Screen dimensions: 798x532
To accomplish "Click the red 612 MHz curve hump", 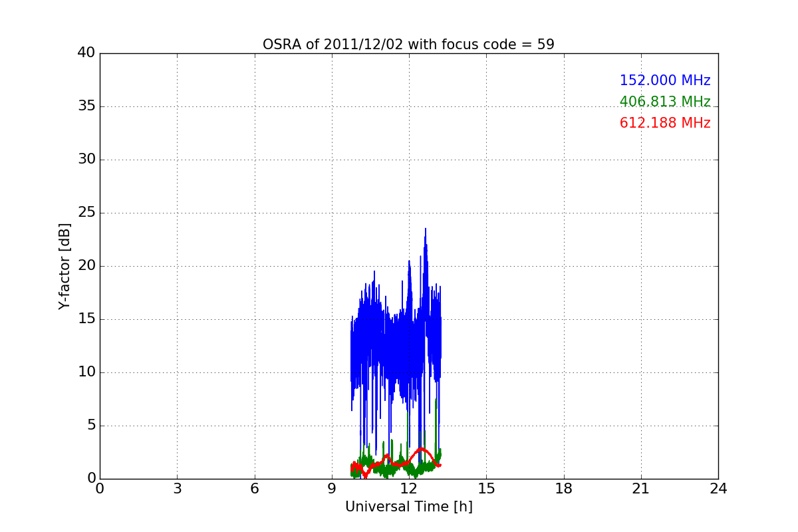I will click(x=421, y=450).
